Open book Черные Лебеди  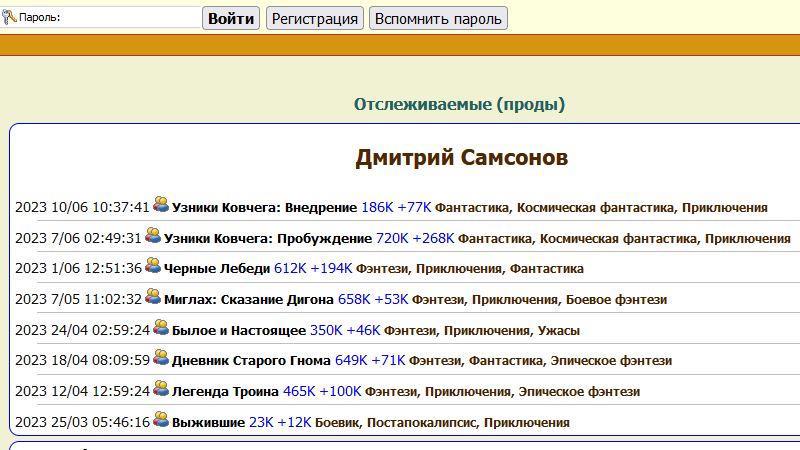[x=217, y=268]
